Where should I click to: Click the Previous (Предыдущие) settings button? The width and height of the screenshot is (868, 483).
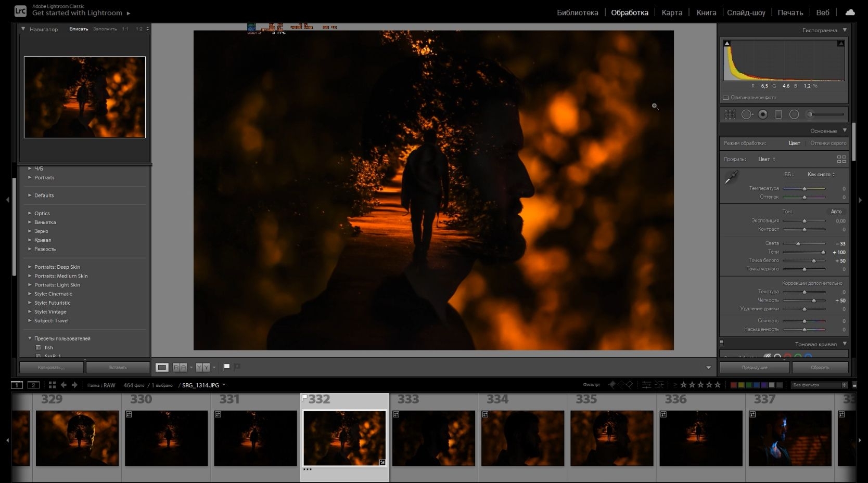point(755,368)
